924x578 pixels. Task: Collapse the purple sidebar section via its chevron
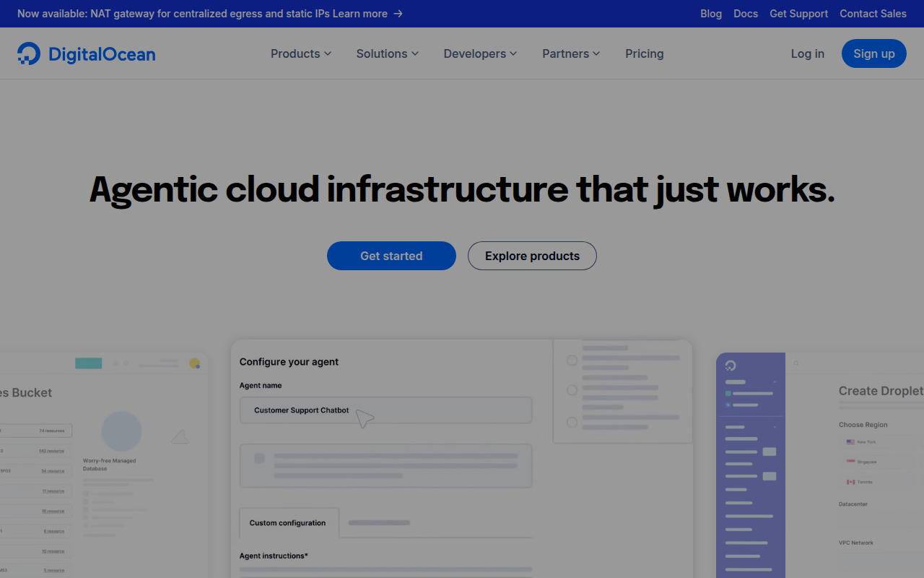point(775,381)
